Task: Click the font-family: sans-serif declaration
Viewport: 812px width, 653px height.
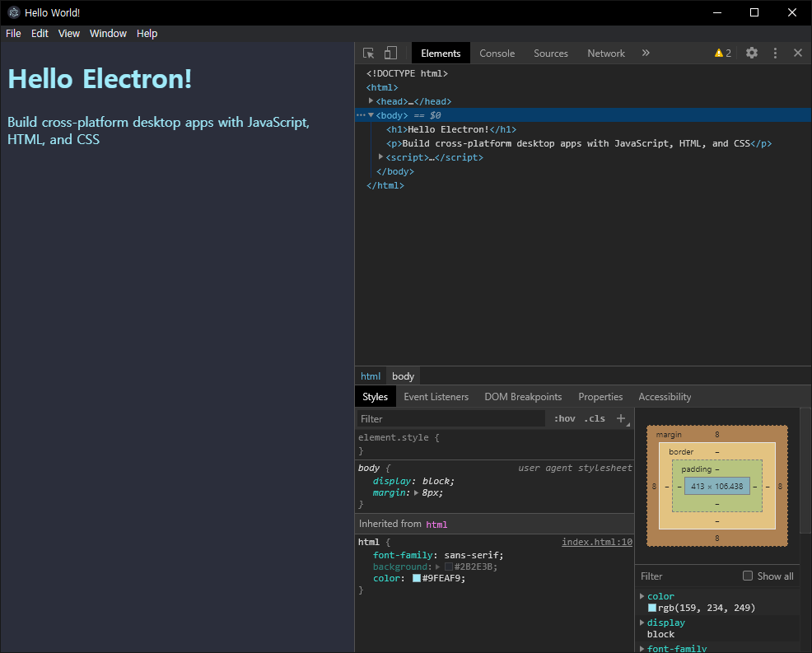Action: click(438, 555)
